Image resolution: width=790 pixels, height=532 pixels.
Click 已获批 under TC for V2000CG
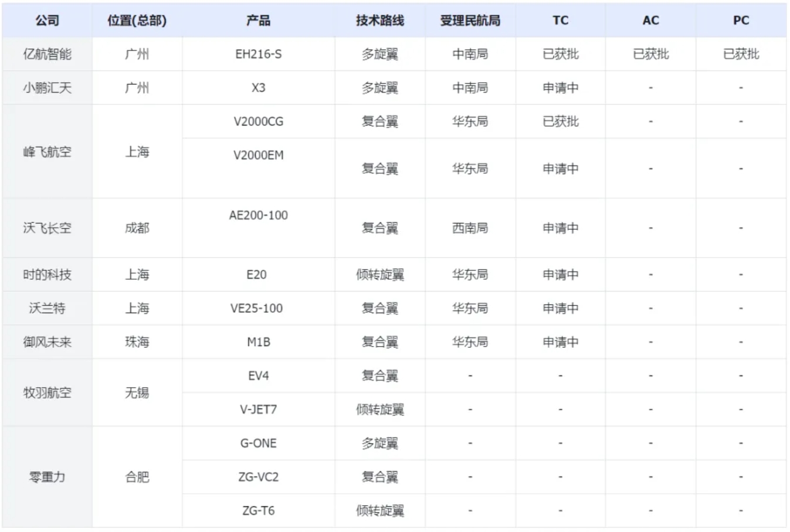tap(561, 122)
